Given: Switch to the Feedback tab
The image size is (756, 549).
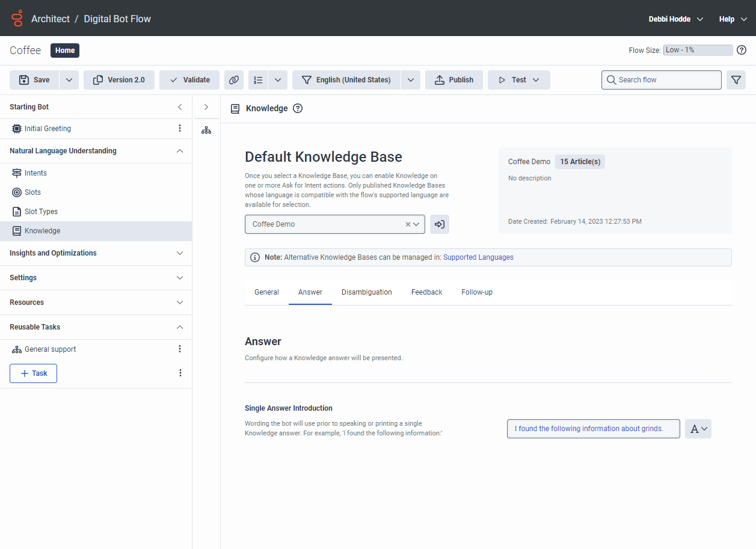Looking at the screenshot, I should [426, 292].
